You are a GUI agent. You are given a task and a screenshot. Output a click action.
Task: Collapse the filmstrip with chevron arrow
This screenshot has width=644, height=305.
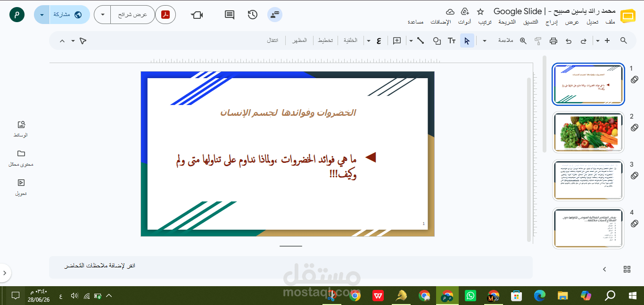[604, 269]
